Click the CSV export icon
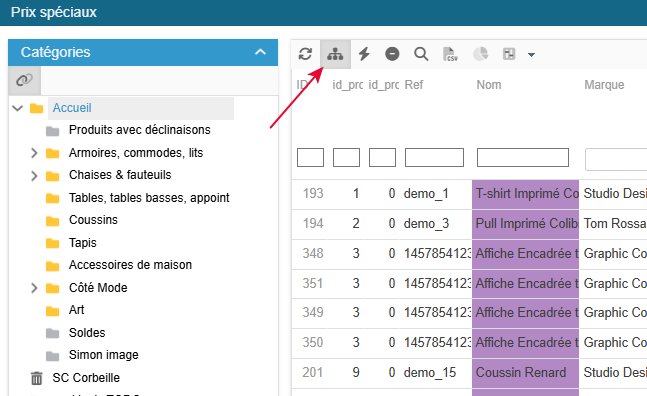The width and height of the screenshot is (647, 396). pos(450,54)
